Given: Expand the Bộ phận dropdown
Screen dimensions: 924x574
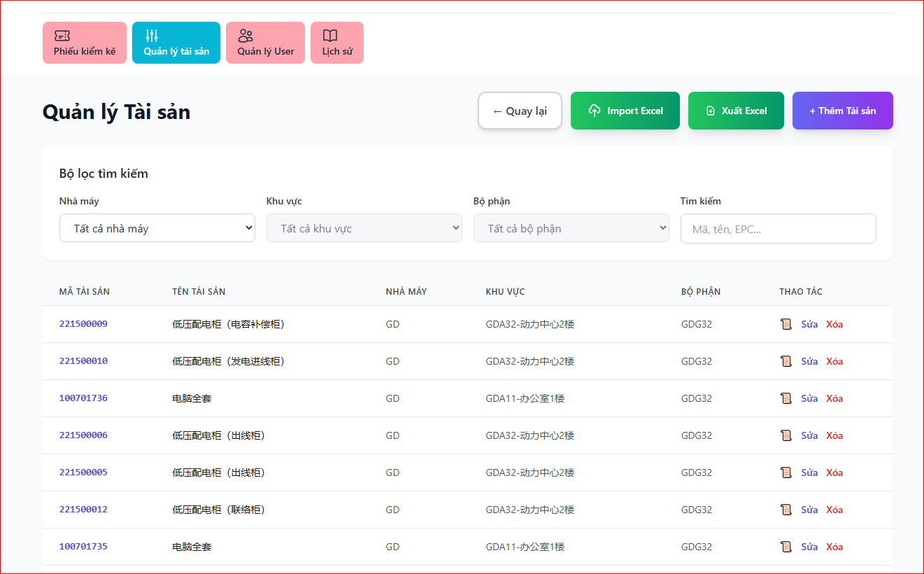Looking at the screenshot, I should (571, 228).
